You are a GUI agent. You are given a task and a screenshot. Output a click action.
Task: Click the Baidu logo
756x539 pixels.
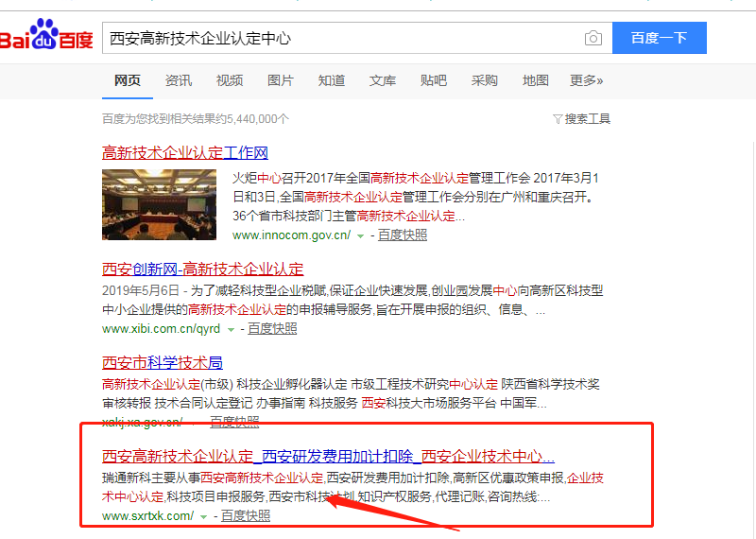(45, 39)
